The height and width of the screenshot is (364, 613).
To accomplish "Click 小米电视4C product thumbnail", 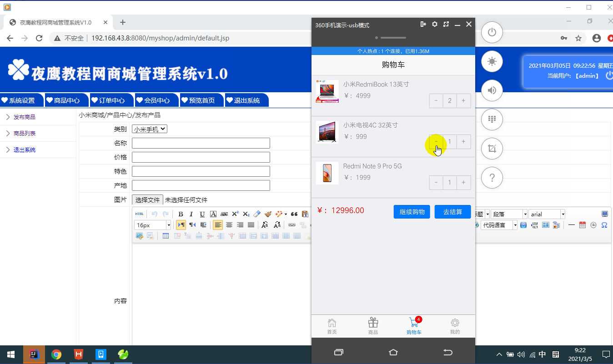I will [x=327, y=132].
